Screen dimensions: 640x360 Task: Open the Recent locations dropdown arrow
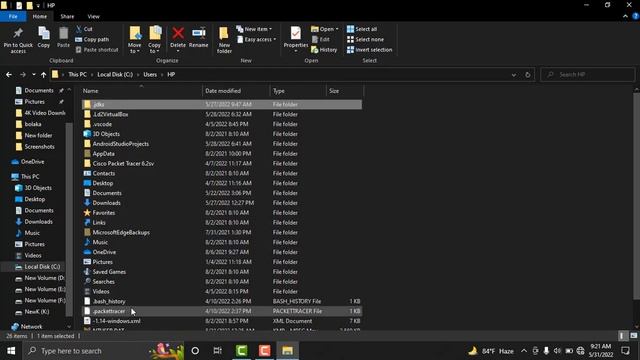click(33, 75)
